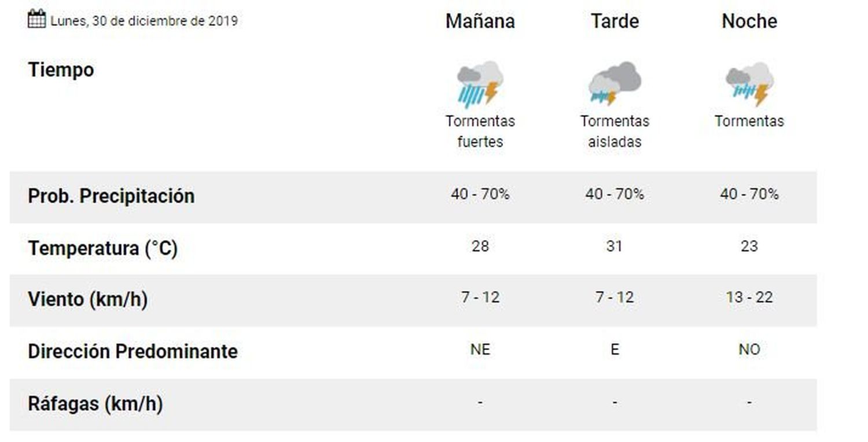Click the calendar icon beside the date
Screen dimensions: 868x442
[x=36, y=19]
